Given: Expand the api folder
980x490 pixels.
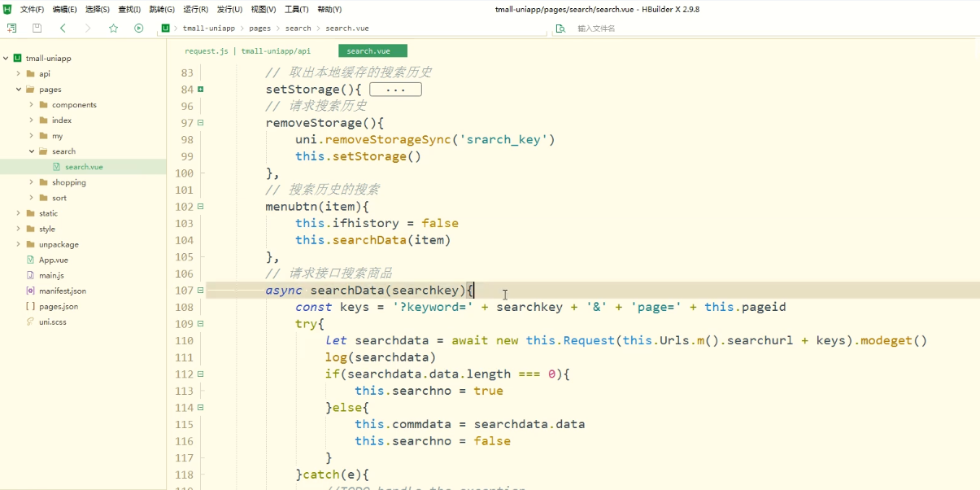Looking at the screenshot, I should click(19, 74).
